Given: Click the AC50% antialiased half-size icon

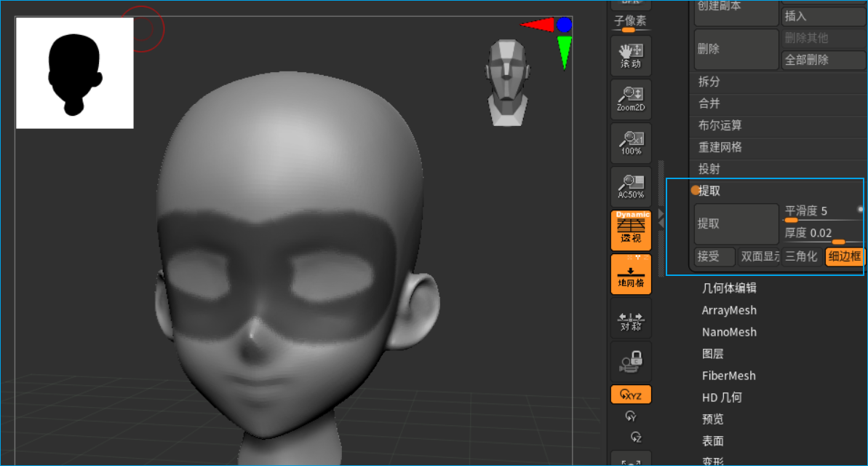Looking at the screenshot, I should coord(631,186).
